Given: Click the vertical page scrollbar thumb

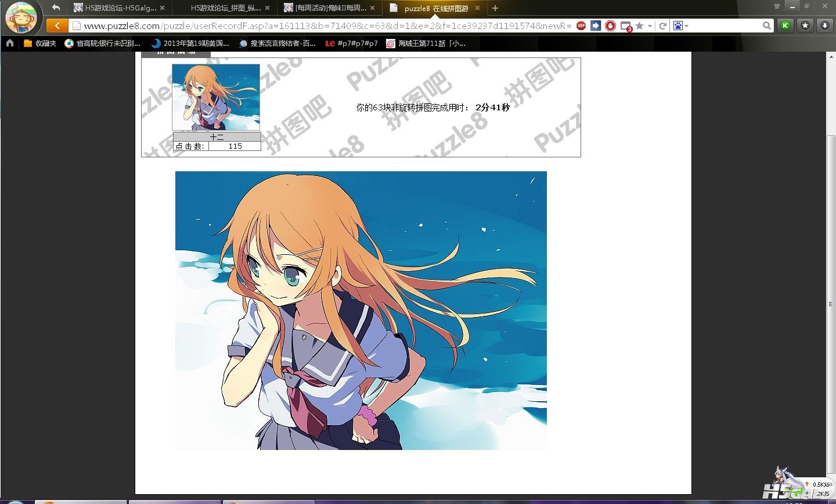Looking at the screenshot, I should tap(831, 304).
